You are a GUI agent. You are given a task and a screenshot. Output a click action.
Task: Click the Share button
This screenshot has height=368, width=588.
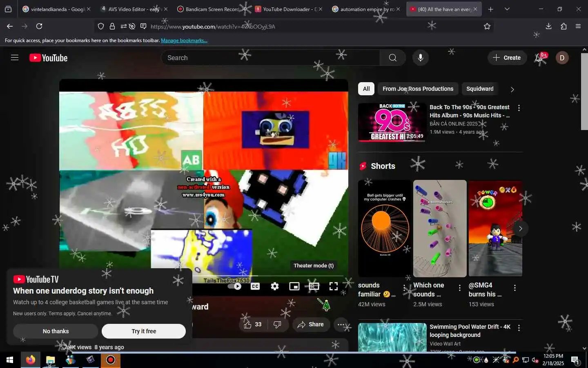tap(311, 324)
